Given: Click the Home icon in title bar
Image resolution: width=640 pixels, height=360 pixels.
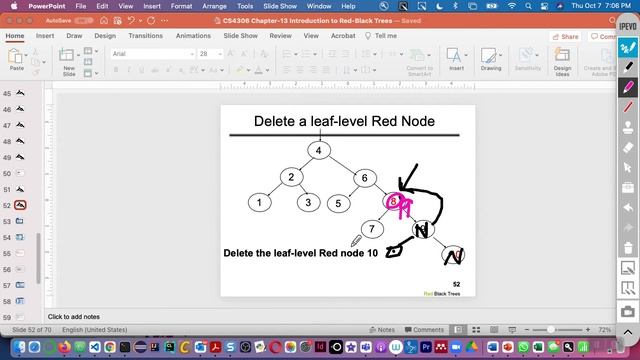Looking at the screenshot, I should click(104, 20).
